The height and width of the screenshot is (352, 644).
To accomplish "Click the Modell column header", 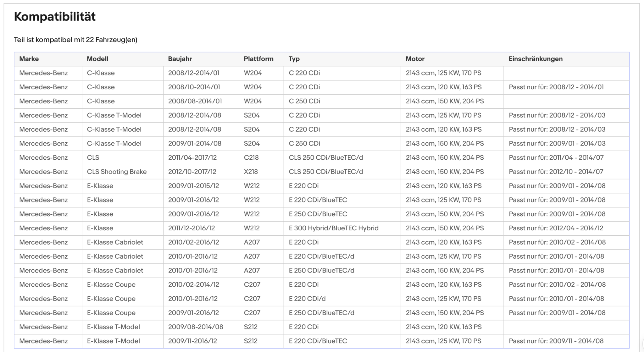I will coord(97,59).
